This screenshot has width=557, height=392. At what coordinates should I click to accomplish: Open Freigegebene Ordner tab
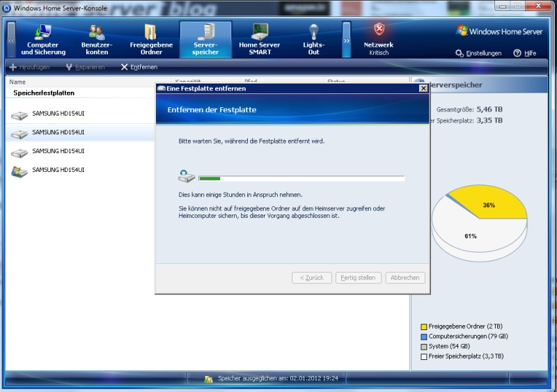(151, 40)
